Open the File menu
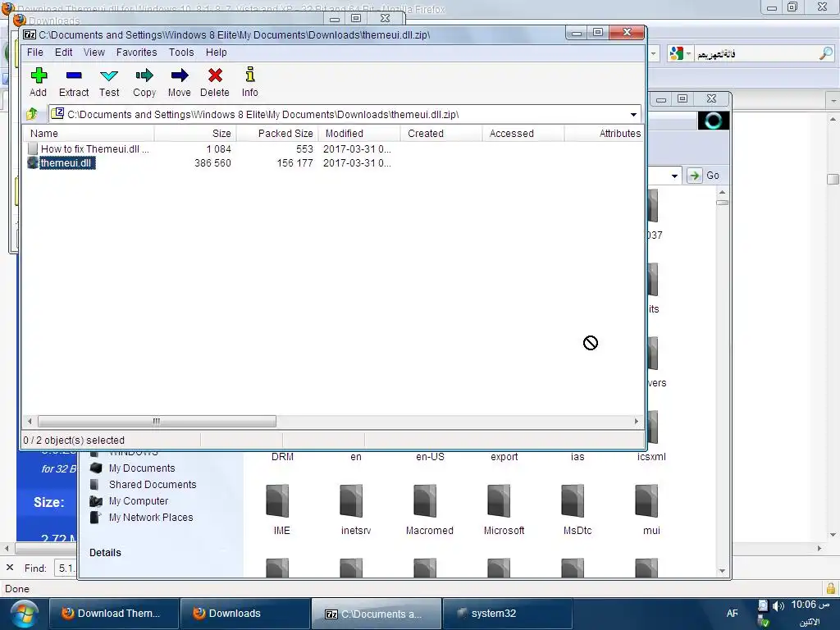The image size is (840, 630). 34,52
